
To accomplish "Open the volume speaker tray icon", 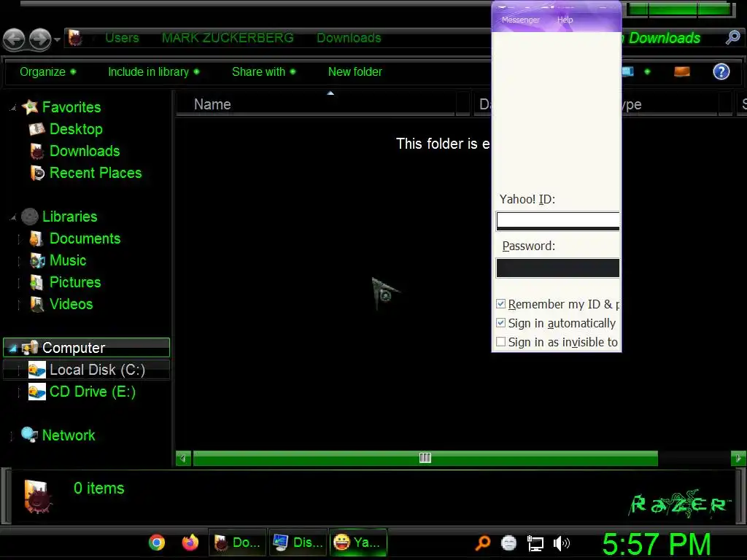I will click(562, 542).
